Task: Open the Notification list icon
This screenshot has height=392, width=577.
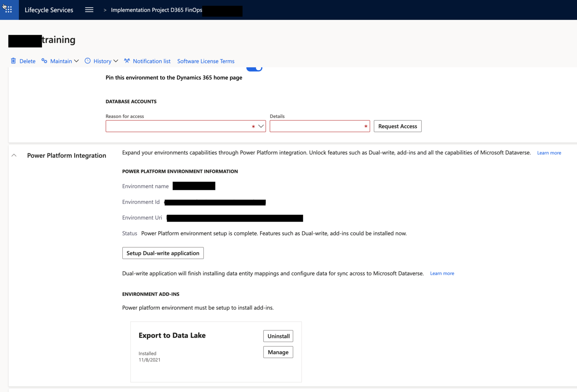Action: click(x=127, y=61)
